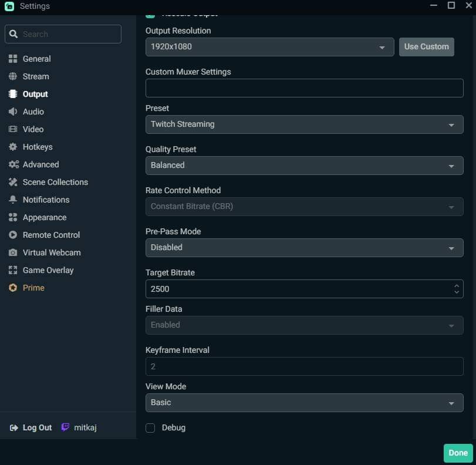Open the Pre-Pass Mode dropdown

304,248
